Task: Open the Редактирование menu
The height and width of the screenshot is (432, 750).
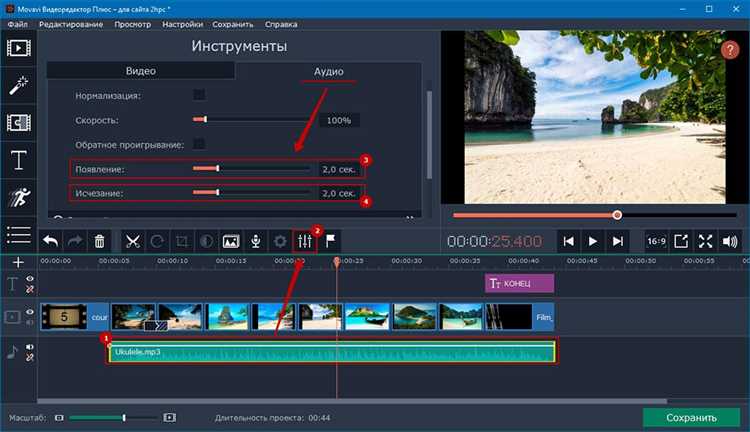Action: pos(71,24)
